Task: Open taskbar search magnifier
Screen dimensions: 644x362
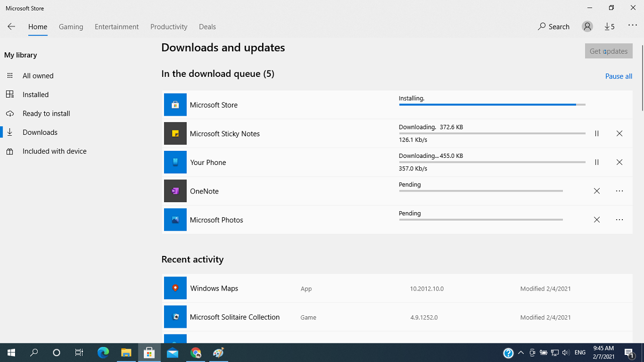Action: click(34, 352)
